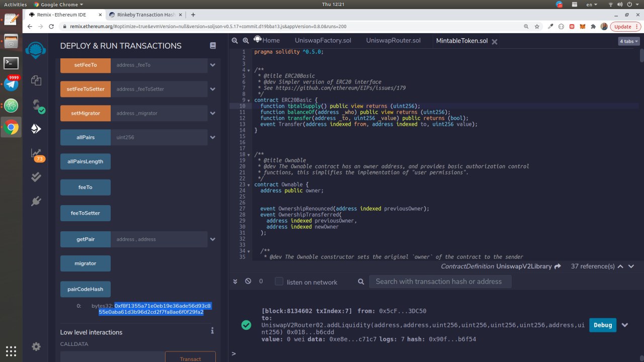Open the 4 tabs dropdown
Viewport: 644px width, 362px height.
[629, 41]
